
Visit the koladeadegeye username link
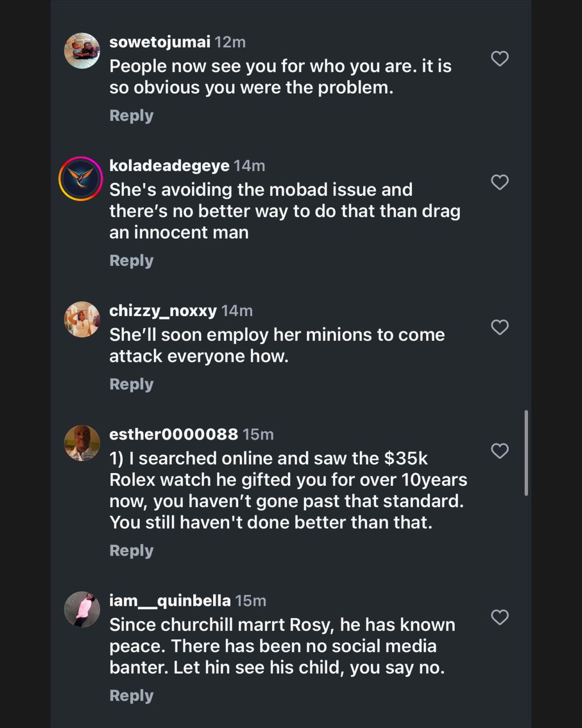169,166
